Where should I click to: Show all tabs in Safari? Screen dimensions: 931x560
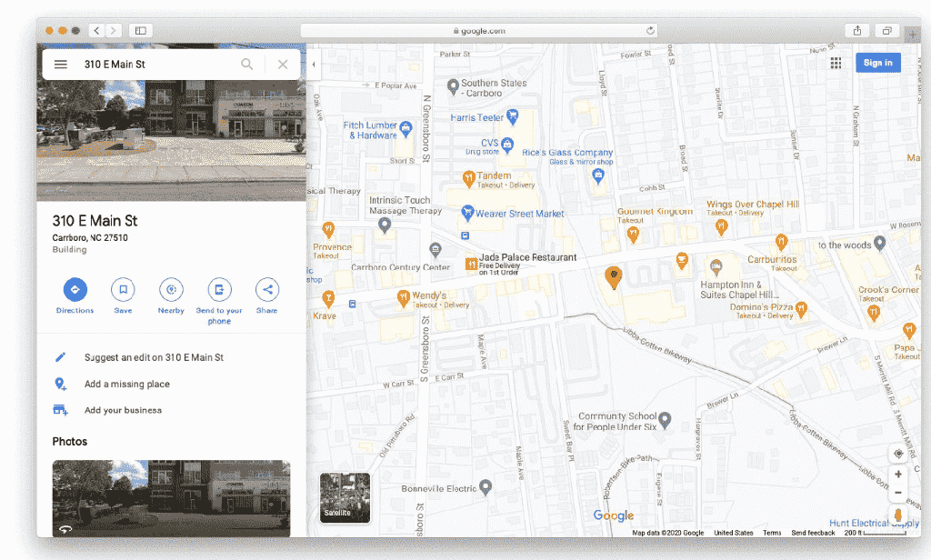click(x=887, y=30)
